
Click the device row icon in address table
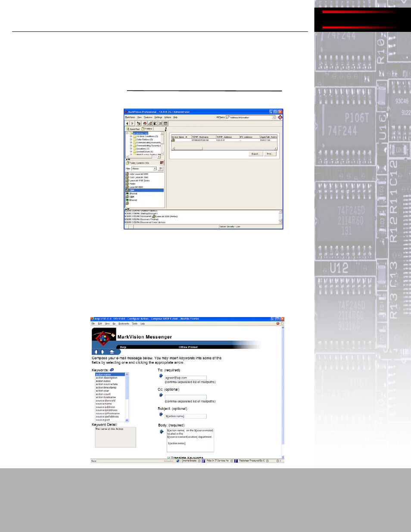[x=173, y=140]
